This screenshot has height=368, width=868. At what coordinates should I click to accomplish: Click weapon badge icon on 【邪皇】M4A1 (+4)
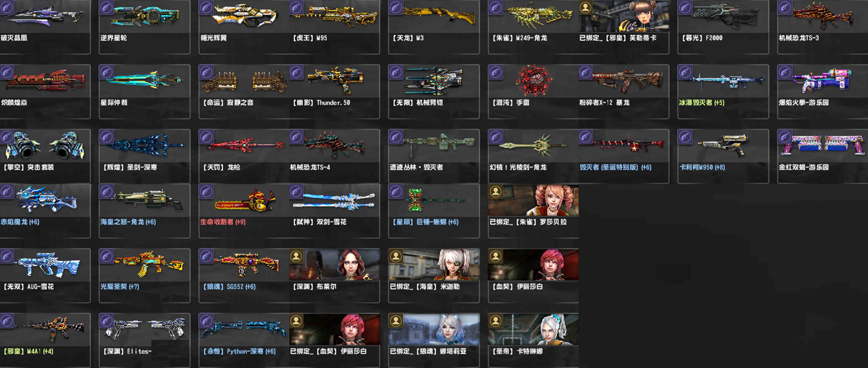point(7,321)
